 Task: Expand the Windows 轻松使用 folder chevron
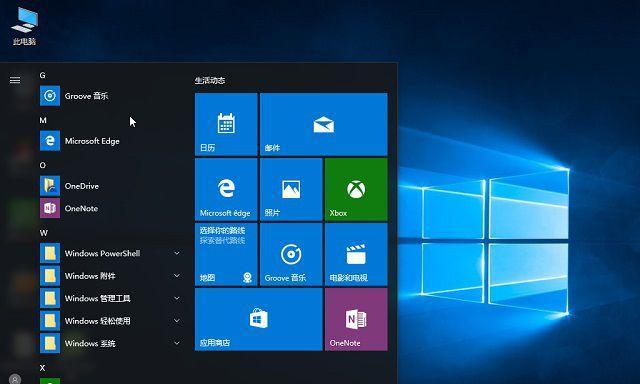pos(177,320)
